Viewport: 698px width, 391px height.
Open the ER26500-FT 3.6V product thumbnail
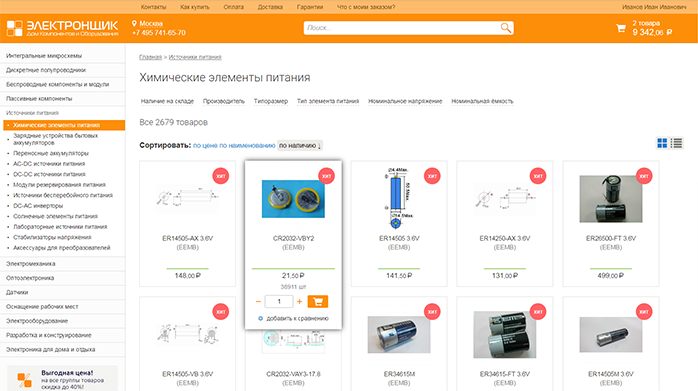pos(611,199)
